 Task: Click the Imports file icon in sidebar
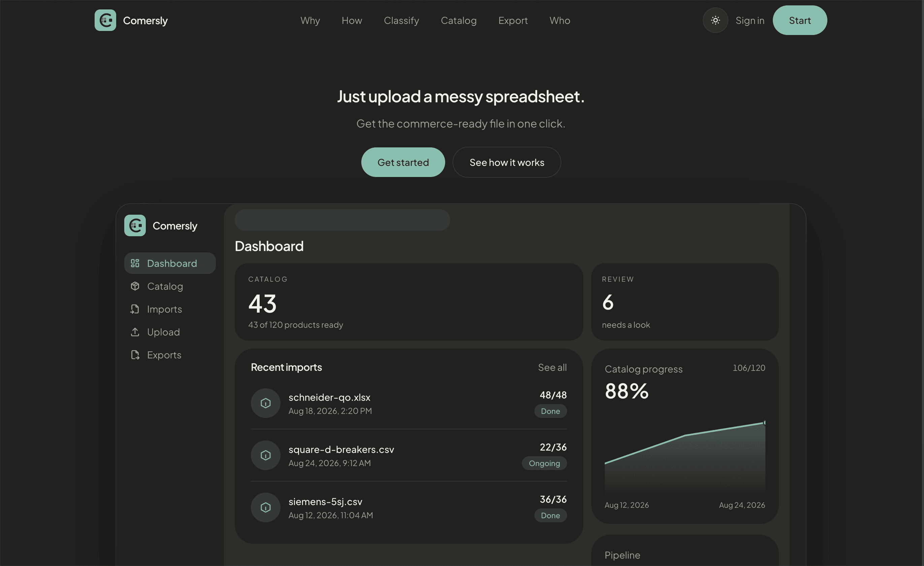click(x=135, y=309)
